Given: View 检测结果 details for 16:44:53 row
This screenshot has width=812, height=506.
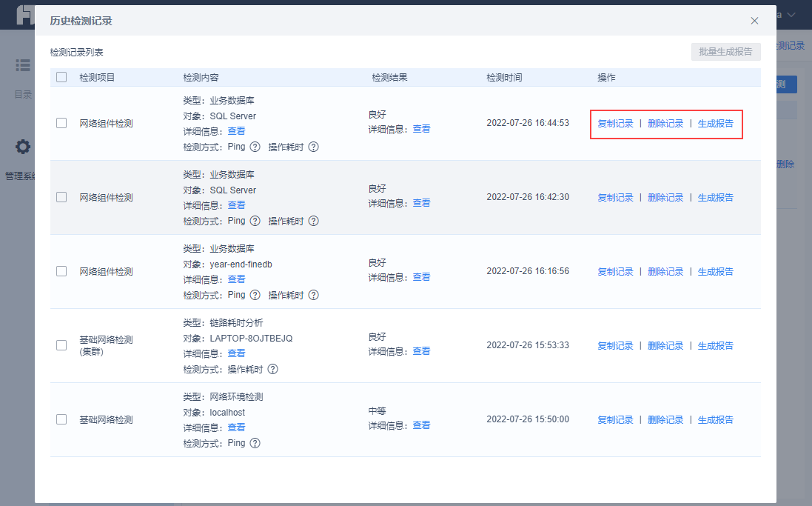Looking at the screenshot, I should pyautogui.click(x=421, y=129).
